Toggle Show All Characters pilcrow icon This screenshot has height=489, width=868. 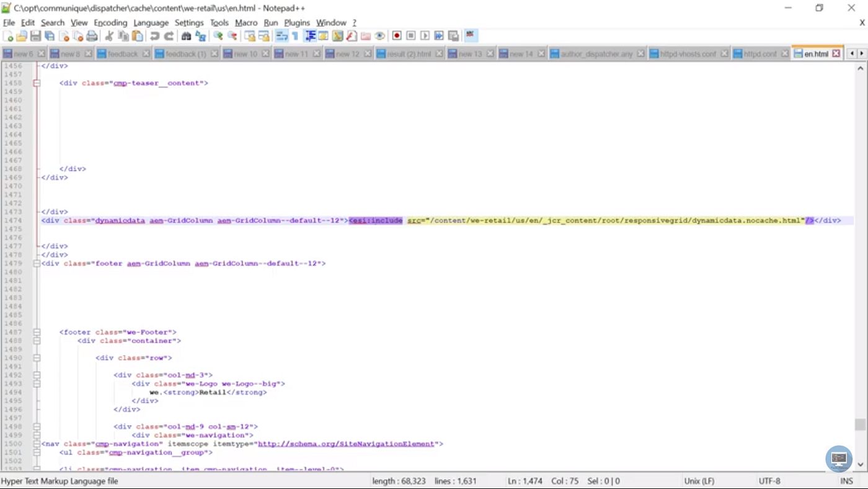pyautogui.click(x=295, y=36)
